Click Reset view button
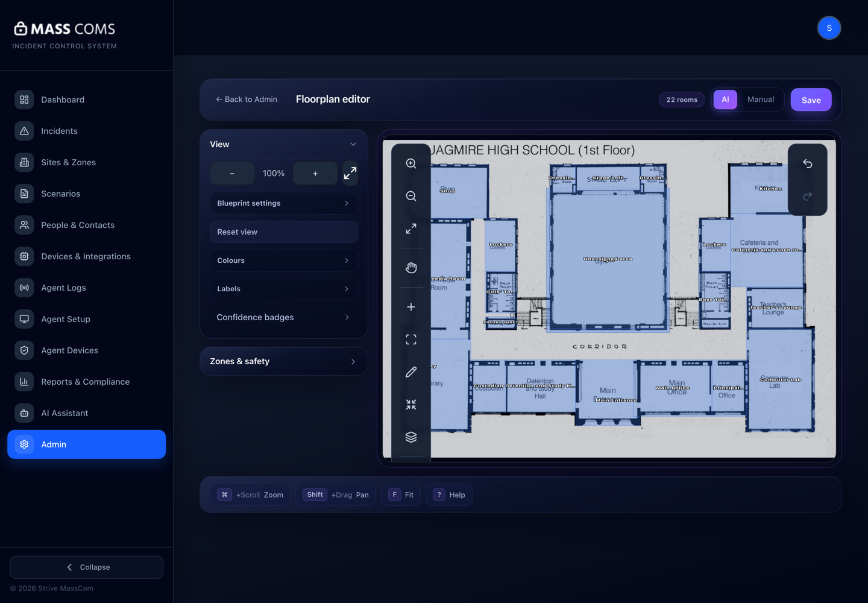 [x=284, y=232]
